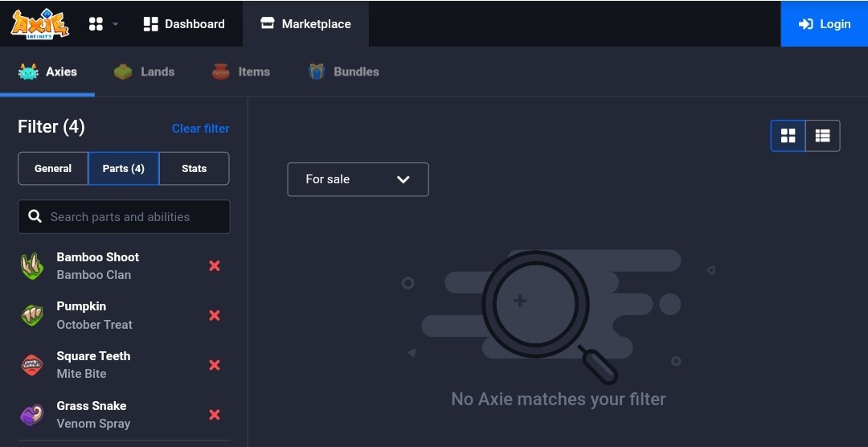Click the October Treat ability text
This screenshot has height=447, width=868.
pos(95,325)
